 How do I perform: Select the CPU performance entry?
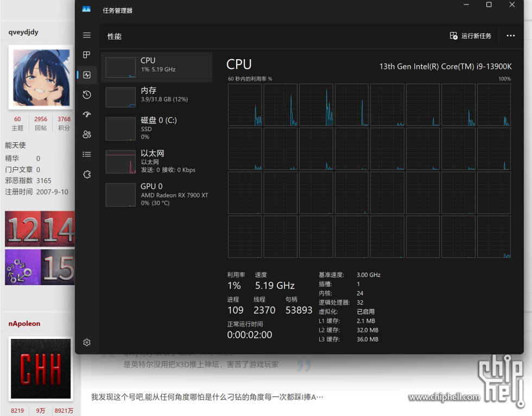(x=157, y=67)
